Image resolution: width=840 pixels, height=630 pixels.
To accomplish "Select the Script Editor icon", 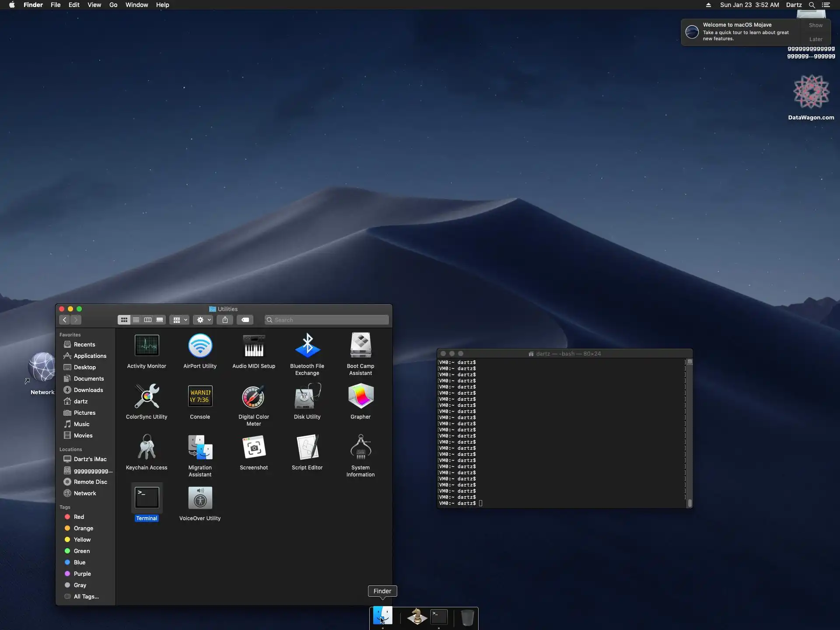I will (307, 448).
